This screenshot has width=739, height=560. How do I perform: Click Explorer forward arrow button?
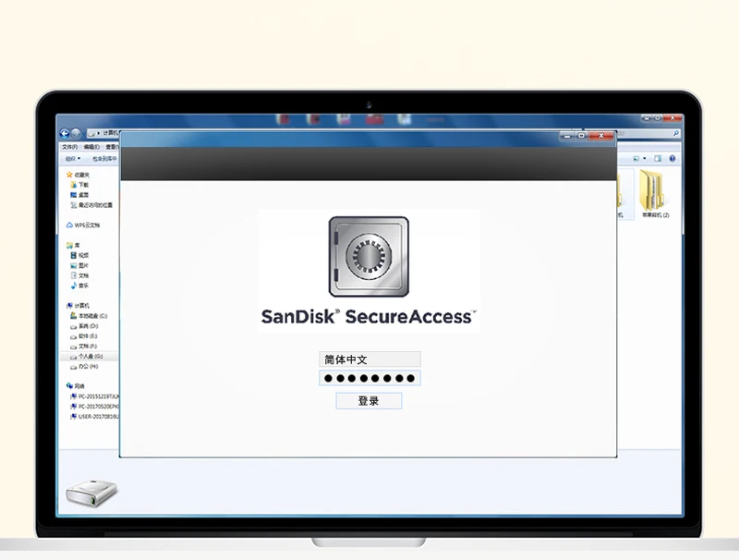(x=76, y=134)
